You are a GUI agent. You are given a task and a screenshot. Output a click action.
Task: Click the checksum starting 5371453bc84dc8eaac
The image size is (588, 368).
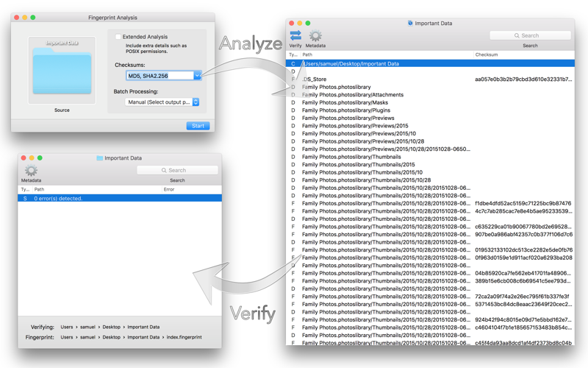coord(523,304)
